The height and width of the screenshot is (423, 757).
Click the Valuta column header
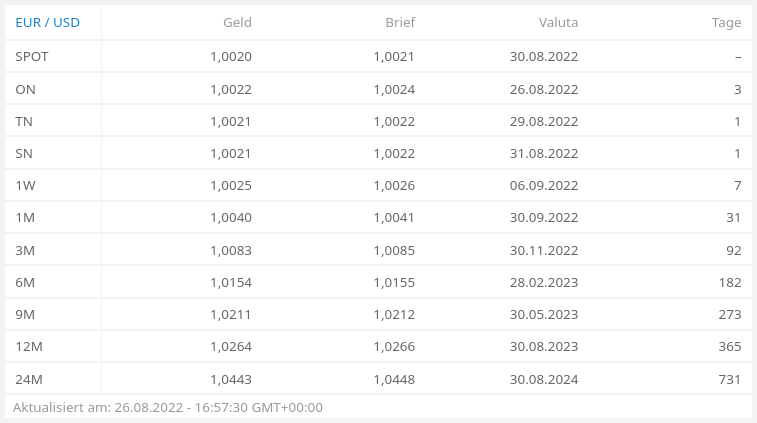[559, 22]
